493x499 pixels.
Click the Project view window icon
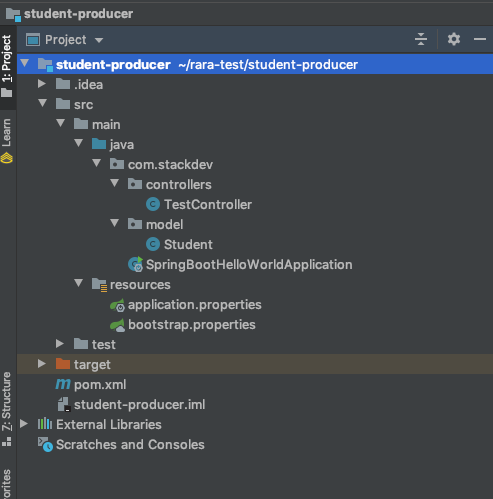pos(33,40)
